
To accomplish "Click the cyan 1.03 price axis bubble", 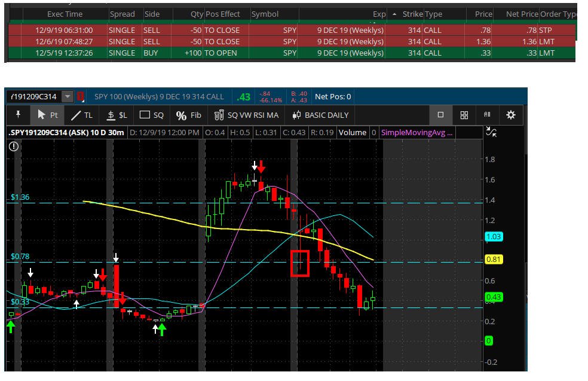I will pos(494,236).
